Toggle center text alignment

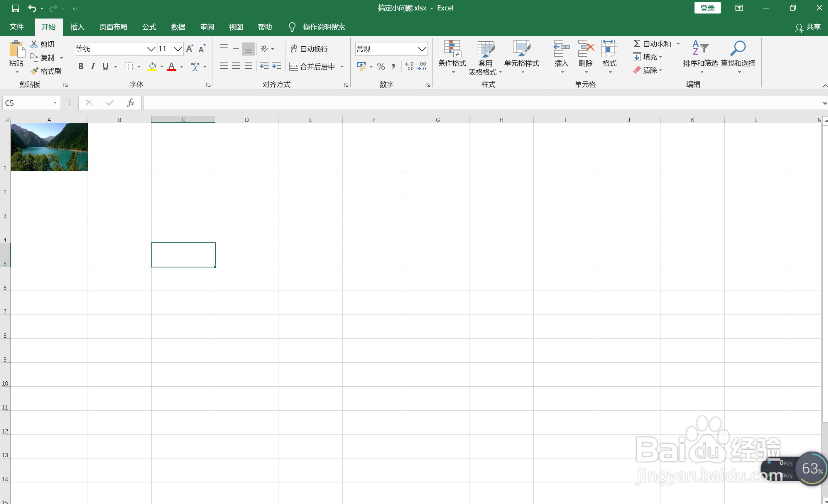point(236,66)
